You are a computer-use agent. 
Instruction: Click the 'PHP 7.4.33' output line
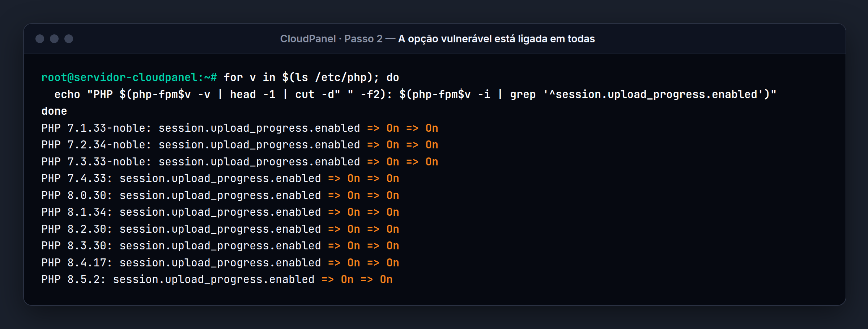pyautogui.click(x=220, y=178)
